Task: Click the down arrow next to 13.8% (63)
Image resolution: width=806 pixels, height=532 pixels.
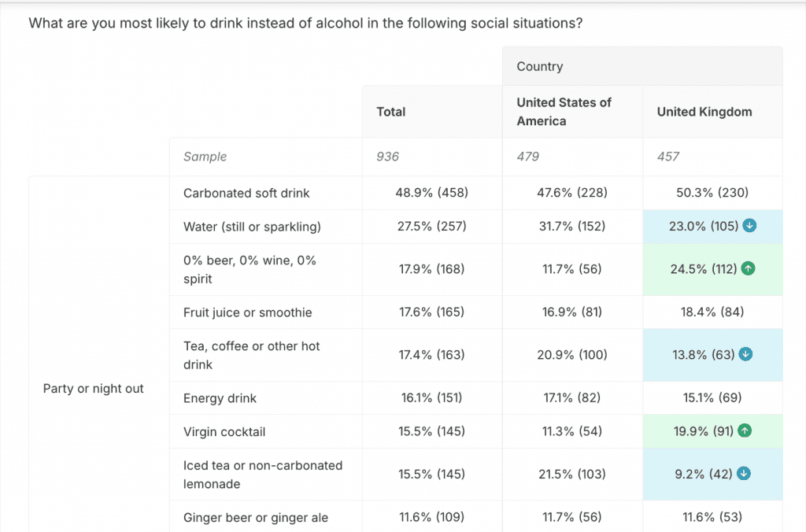Action: tap(747, 355)
